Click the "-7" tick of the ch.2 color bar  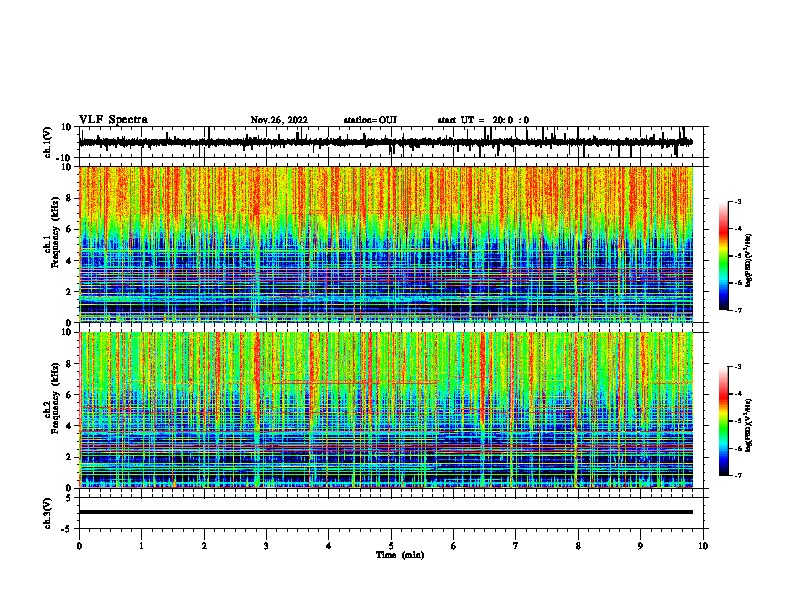tap(738, 476)
